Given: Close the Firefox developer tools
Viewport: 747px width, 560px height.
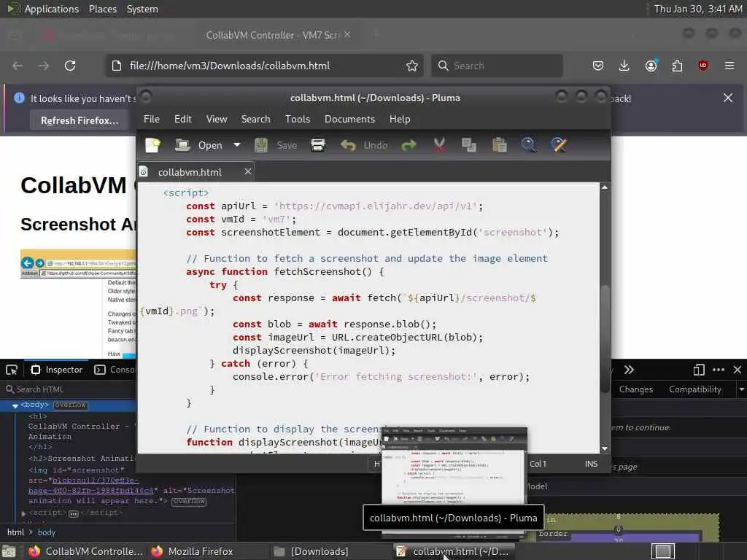Looking at the screenshot, I should (738, 370).
